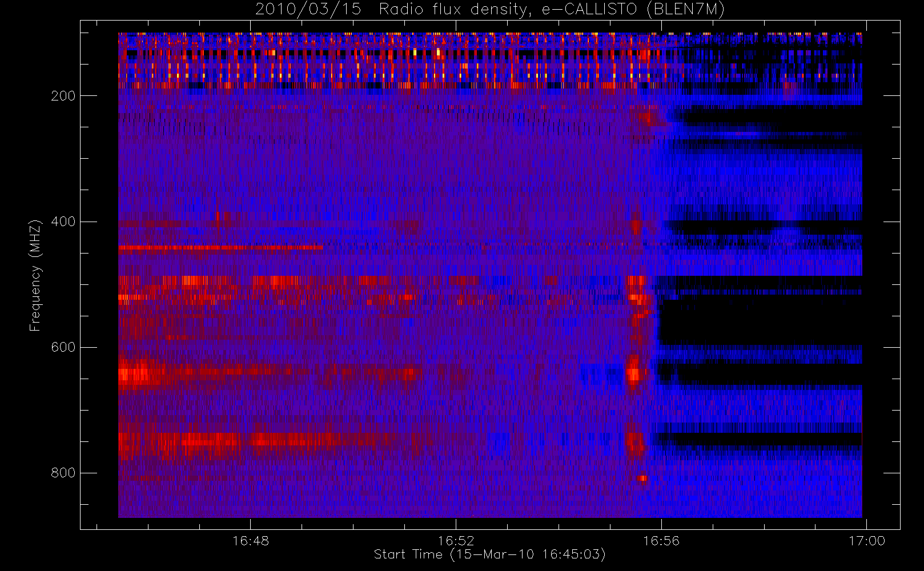
Task: Click the 17:00 time tick label
Action: [x=867, y=541]
